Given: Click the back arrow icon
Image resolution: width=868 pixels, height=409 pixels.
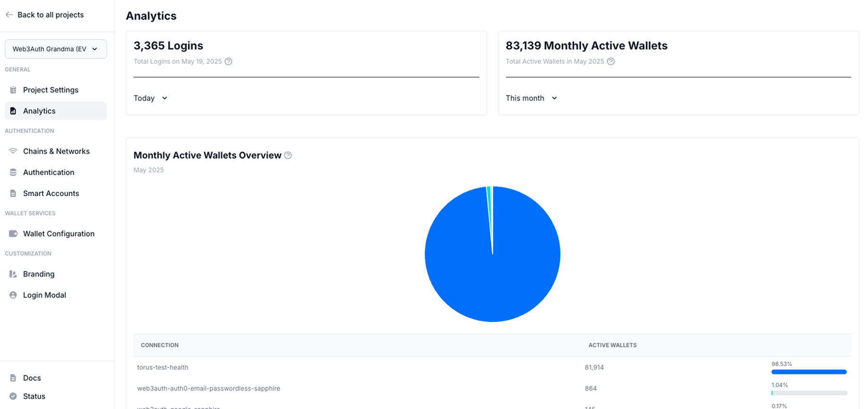Looking at the screenshot, I should (x=9, y=15).
